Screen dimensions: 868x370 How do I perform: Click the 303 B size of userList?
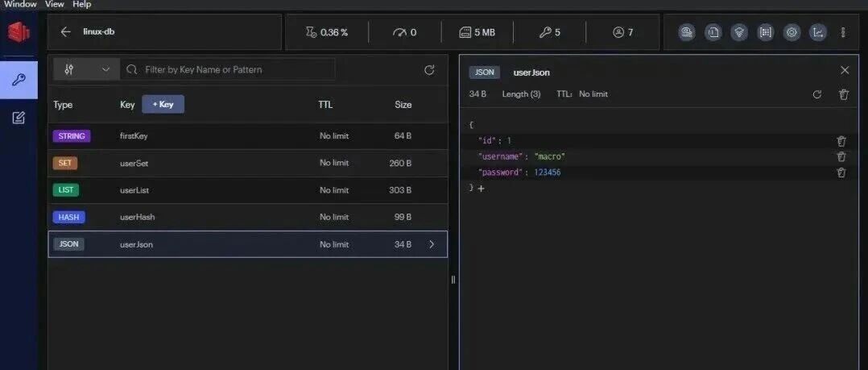pos(400,190)
